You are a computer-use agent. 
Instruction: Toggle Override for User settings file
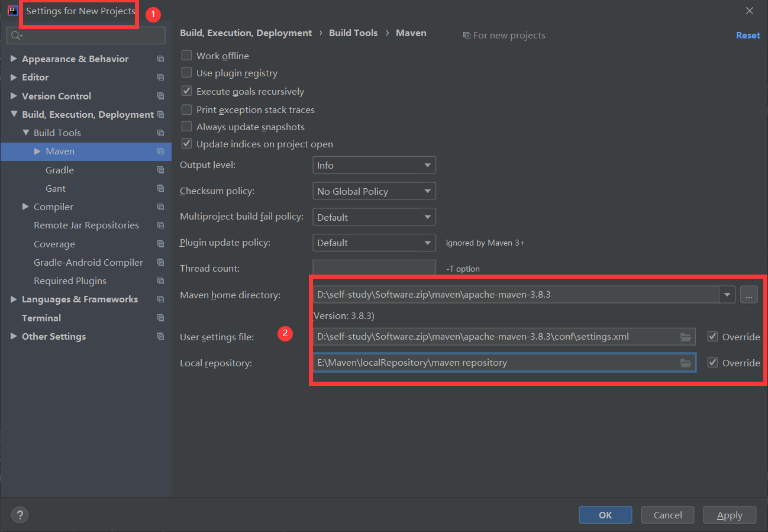click(712, 337)
